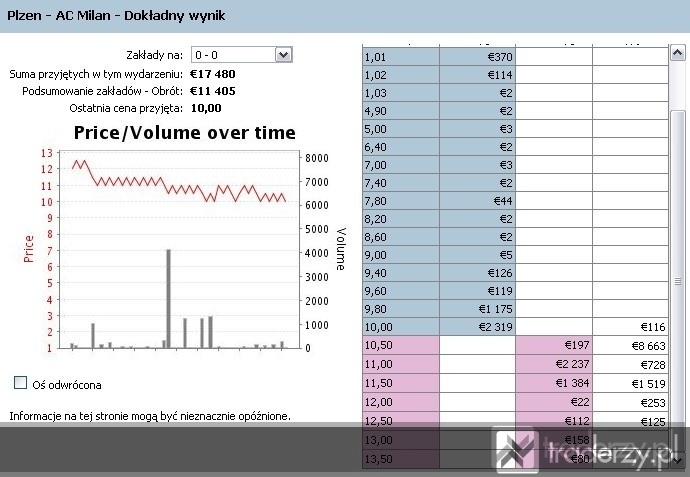Click the €370 amount cell
Viewport: 690px width, 477px height.
[477, 57]
